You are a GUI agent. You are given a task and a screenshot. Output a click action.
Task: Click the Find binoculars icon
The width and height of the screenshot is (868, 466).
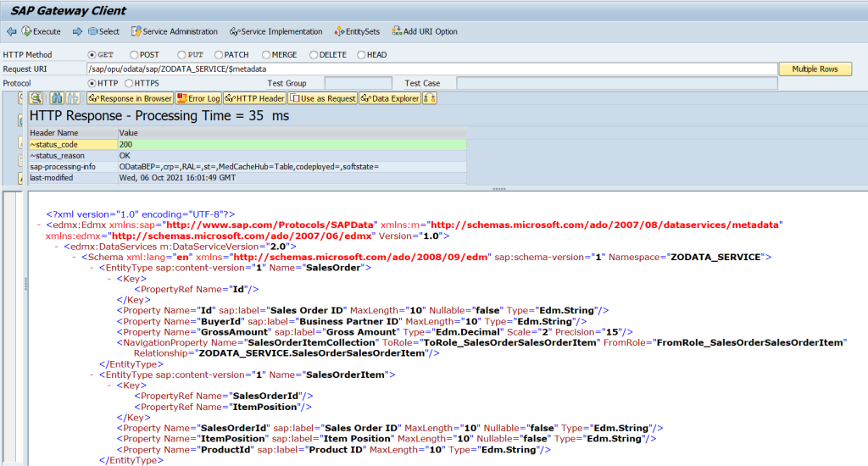57,98
